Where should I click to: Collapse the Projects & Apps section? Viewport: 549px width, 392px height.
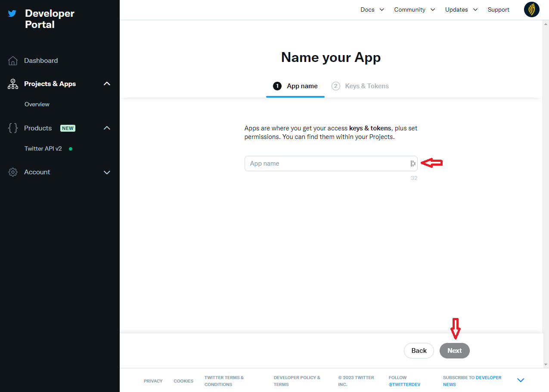point(107,84)
